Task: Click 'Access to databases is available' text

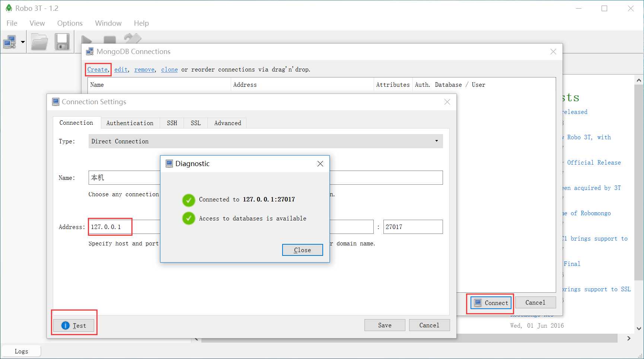Action: 252,219
